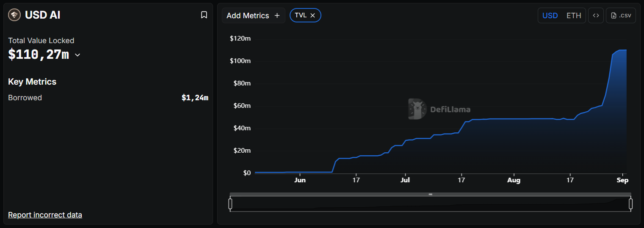Viewport: 644px width, 228px height.
Task: Click the Aug label on the x-axis
Action: pos(514,180)
